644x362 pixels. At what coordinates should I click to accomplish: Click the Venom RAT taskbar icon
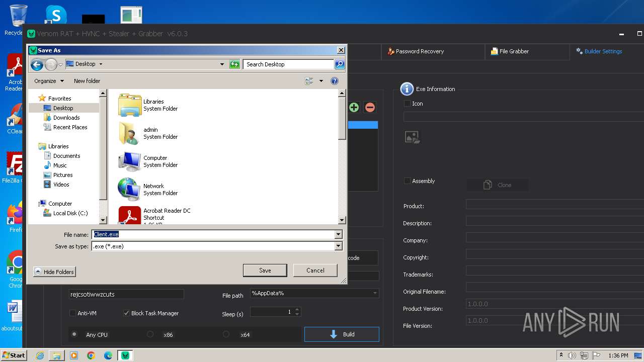[125, 355]
